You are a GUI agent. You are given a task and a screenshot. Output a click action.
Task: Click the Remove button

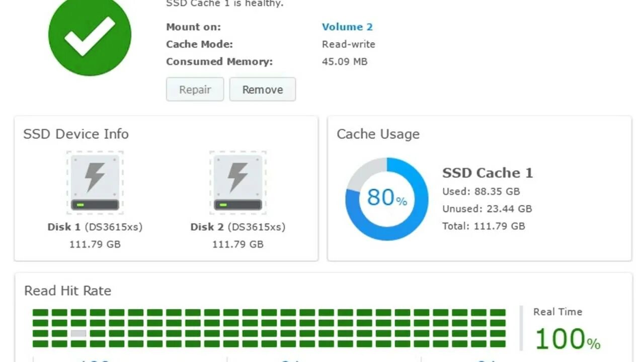click(x=263, y=89)
